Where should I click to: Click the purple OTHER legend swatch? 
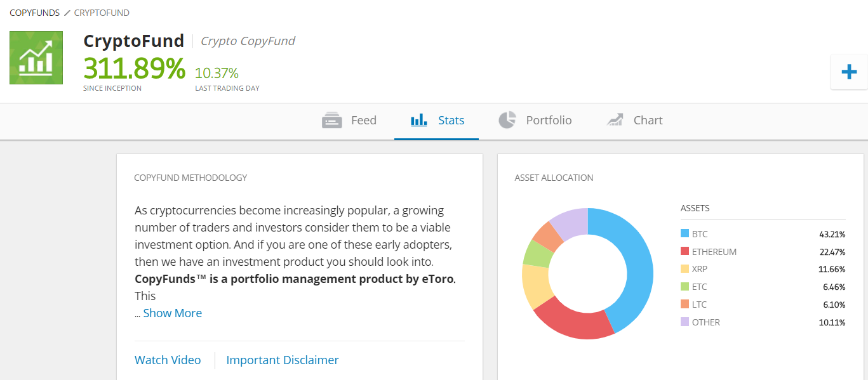click(684, 322)
